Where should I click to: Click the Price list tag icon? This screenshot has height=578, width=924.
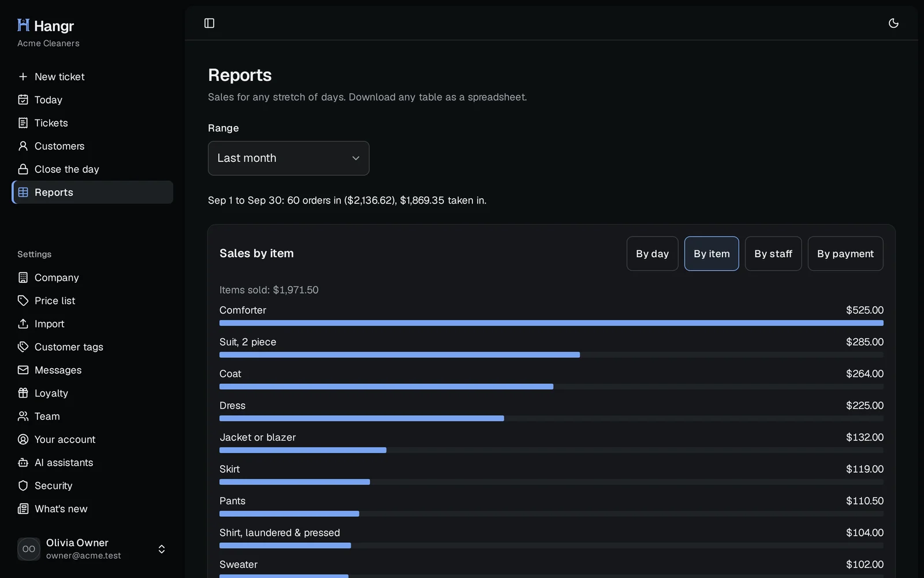click(23, 301)
